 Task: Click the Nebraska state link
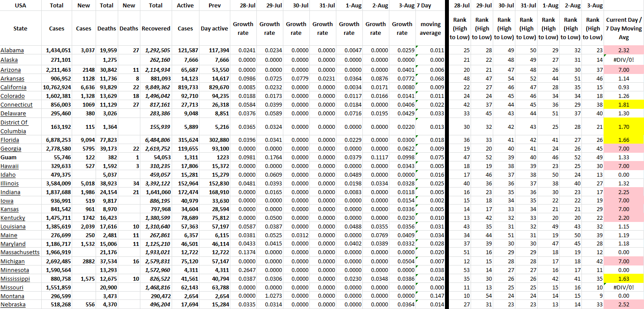(x=13, y=305)
